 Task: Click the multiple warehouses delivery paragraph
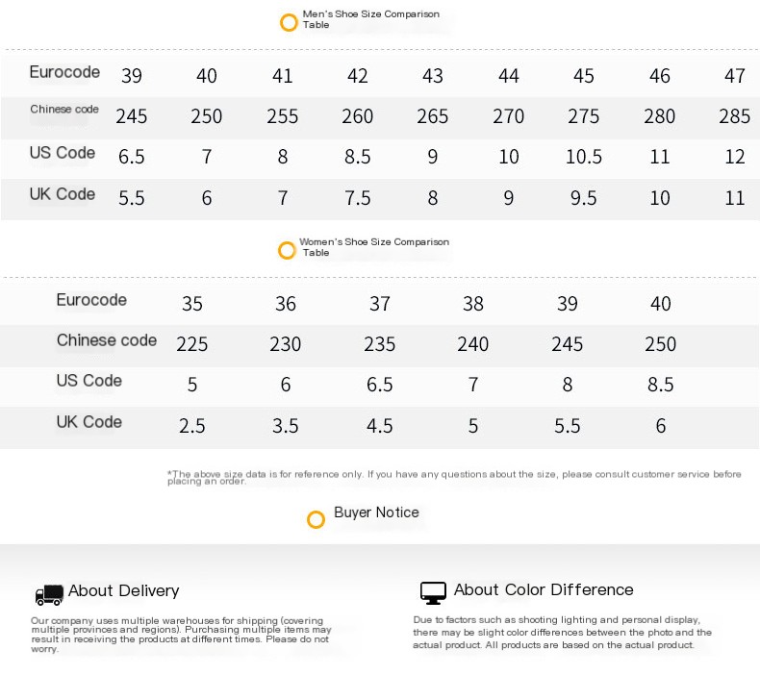point(181,635)
